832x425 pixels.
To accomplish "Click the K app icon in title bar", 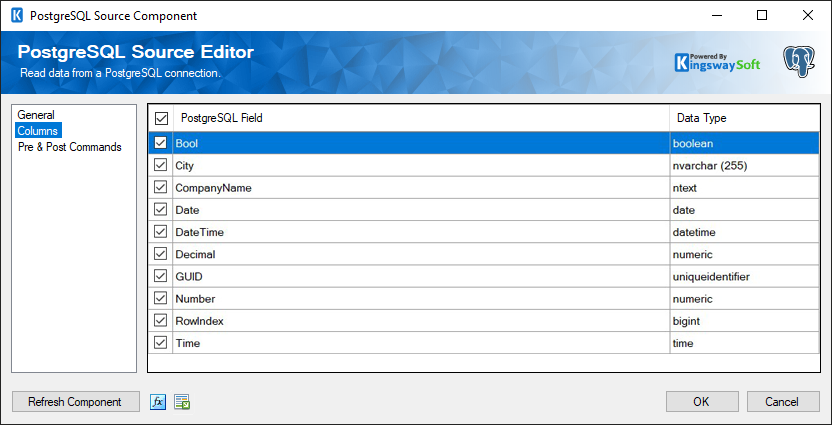I will click(x=17, y=15).
